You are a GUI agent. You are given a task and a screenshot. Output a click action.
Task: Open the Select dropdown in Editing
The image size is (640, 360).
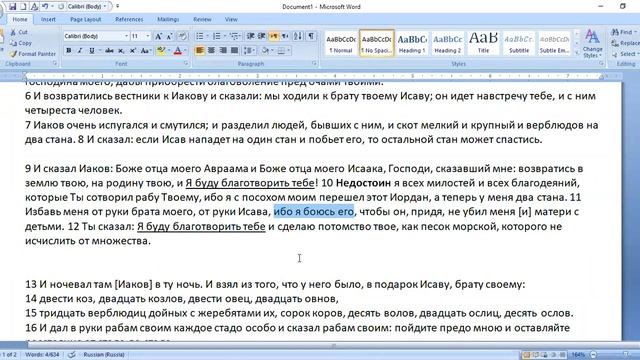coord(624,54)
